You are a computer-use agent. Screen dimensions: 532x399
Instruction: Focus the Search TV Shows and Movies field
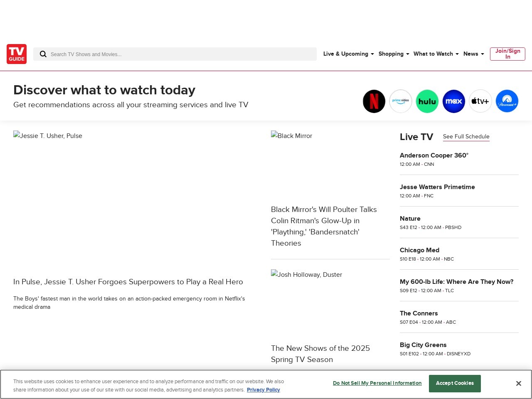pos(175,54)
